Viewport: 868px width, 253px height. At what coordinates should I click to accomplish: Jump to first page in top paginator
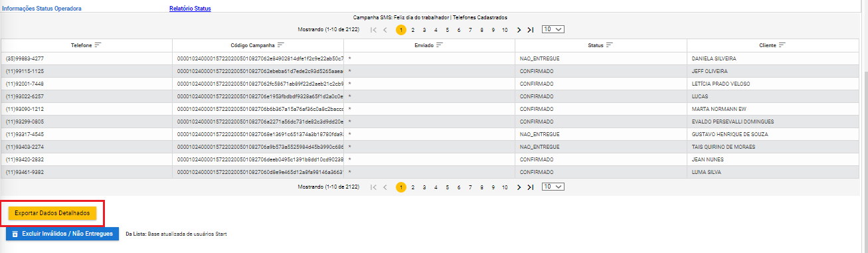coord(373,30)
